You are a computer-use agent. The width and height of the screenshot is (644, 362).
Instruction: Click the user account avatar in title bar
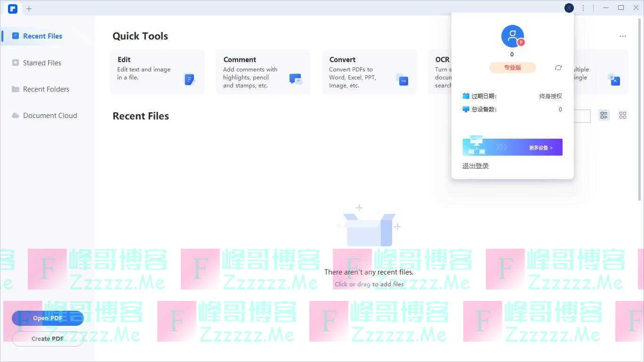pos(569,8)
